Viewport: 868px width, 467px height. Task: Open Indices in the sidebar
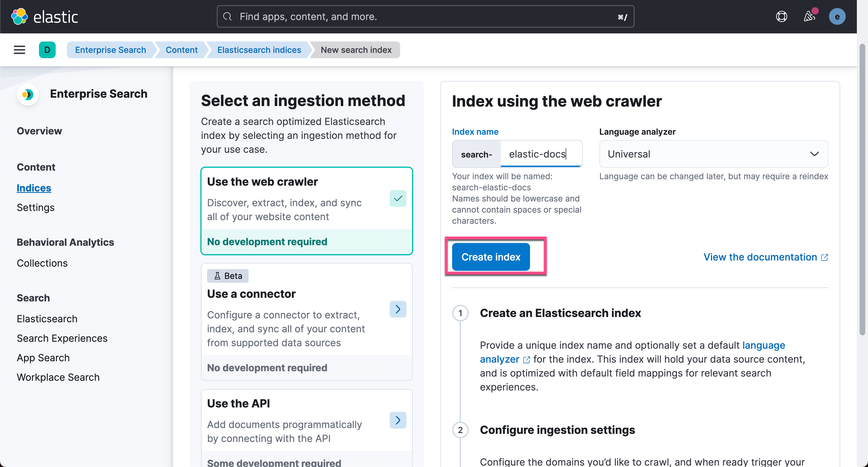(34, 188)
